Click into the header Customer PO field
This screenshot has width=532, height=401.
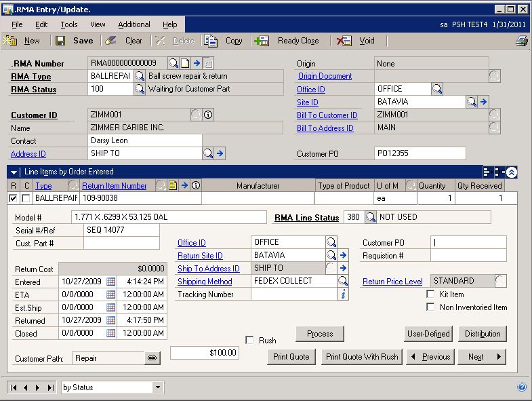click(420, 153)
